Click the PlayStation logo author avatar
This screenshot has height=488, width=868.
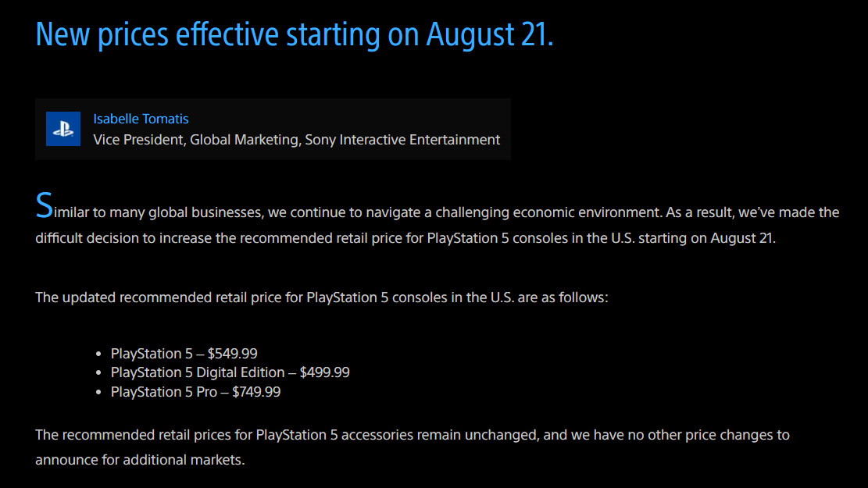tap(63, 129)
